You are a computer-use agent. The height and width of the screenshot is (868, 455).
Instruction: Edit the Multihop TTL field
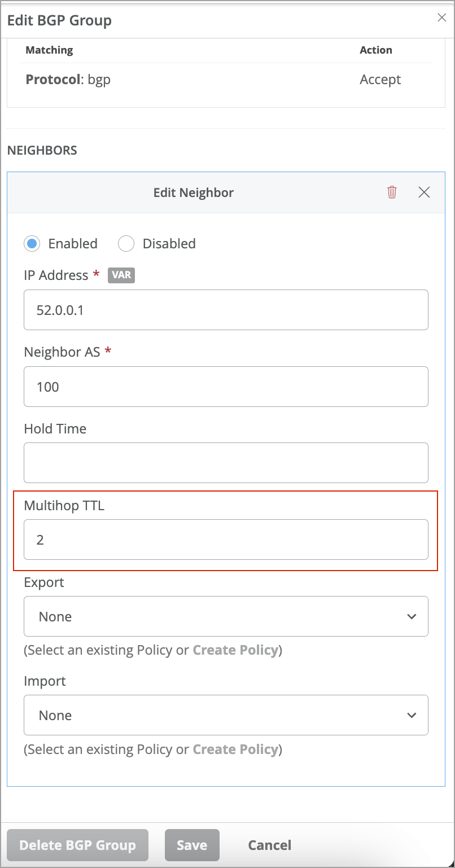pyautogui.click(x=226, y=540)
